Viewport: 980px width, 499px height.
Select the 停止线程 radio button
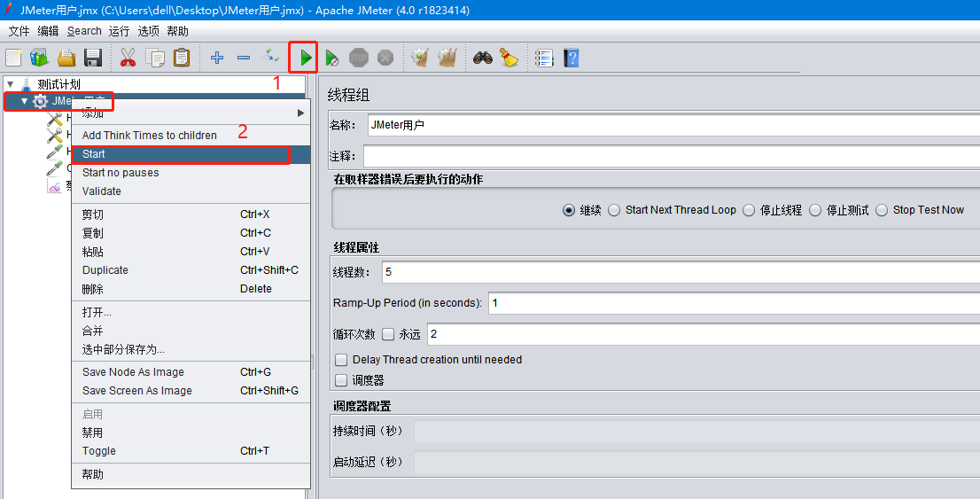pyautogui.click(x=749, y=210)
